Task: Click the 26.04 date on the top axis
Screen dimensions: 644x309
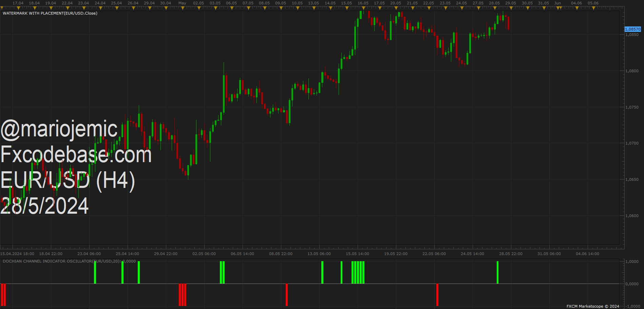Action: [133, 3]
